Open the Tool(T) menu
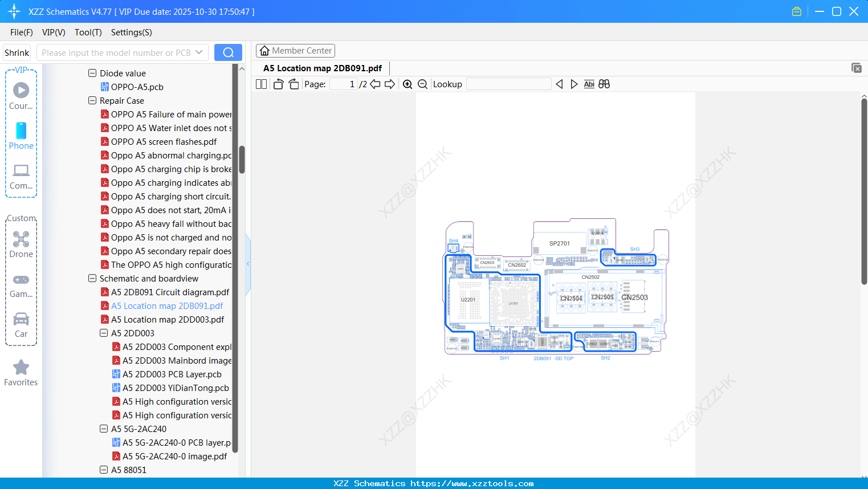 click(88, 32)
